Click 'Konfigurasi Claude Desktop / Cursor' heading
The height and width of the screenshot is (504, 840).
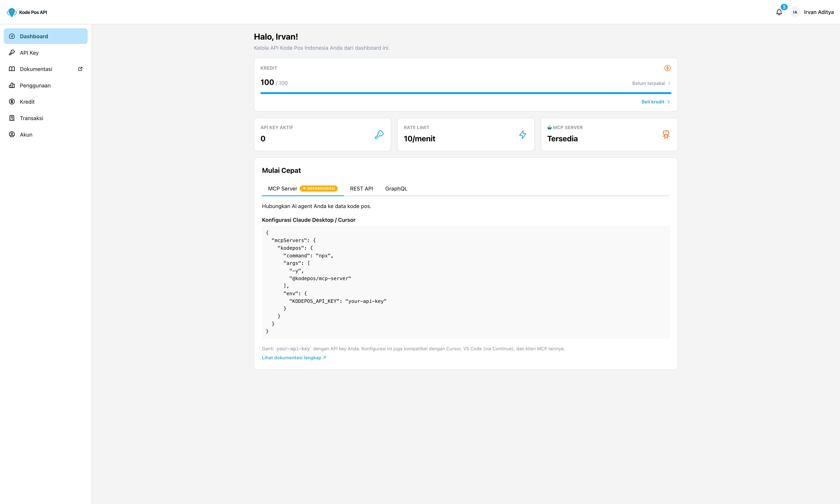pos(309,220)
